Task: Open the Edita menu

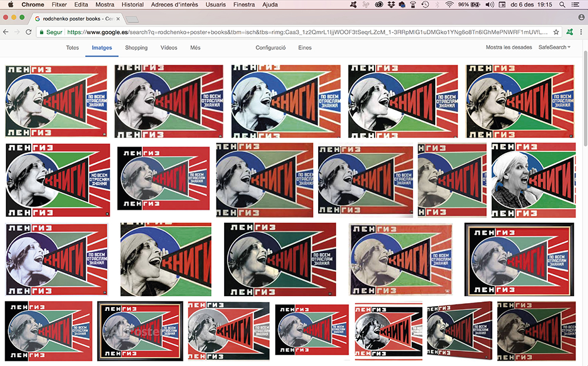Action: 81,5
